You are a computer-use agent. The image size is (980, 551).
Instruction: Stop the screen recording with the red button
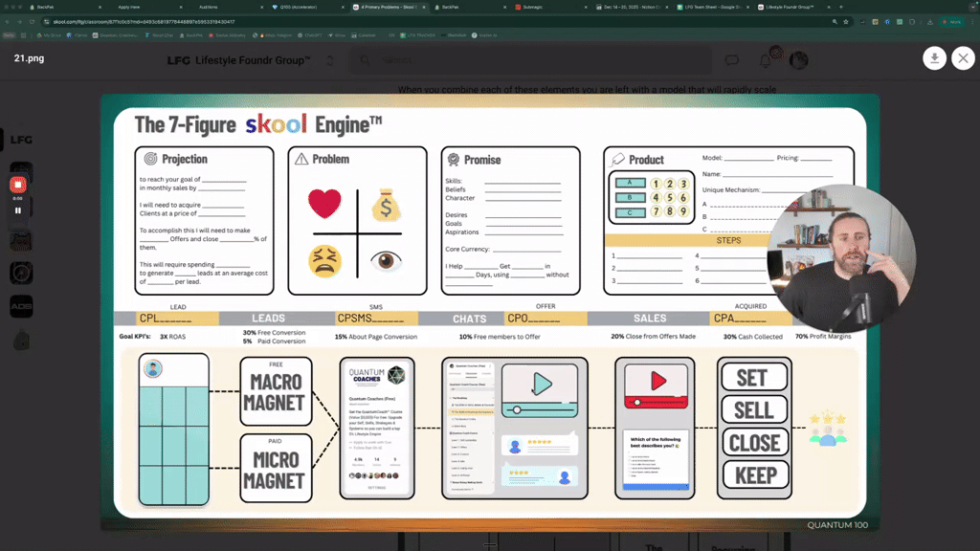click(x=17, y=185)
